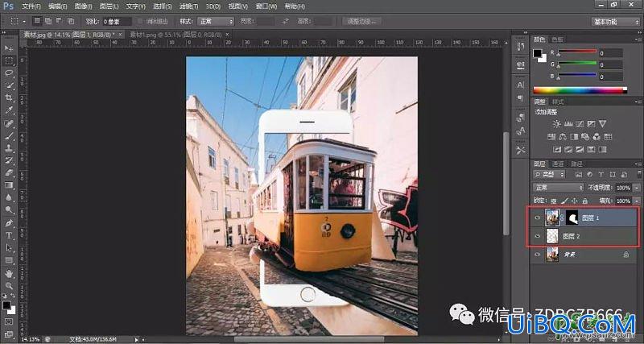Open the 窗口(W) menu
Image resolution: width=644 pixels, height=344 pixels.
(266, 6)
